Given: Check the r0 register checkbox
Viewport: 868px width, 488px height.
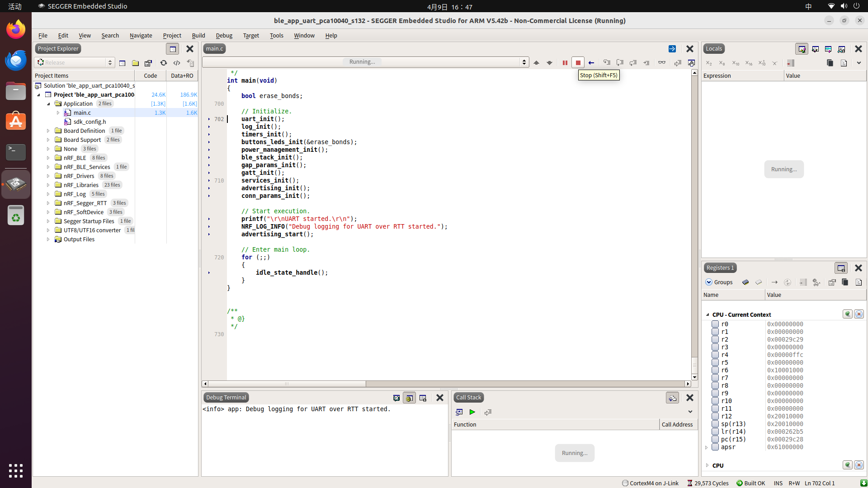Looking at the screenshot, I should 715,324.
